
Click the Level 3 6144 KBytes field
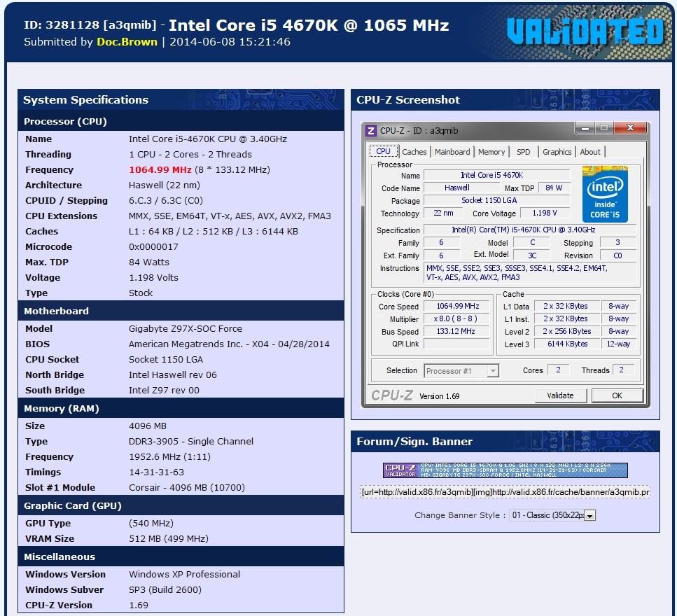(566, 344)
